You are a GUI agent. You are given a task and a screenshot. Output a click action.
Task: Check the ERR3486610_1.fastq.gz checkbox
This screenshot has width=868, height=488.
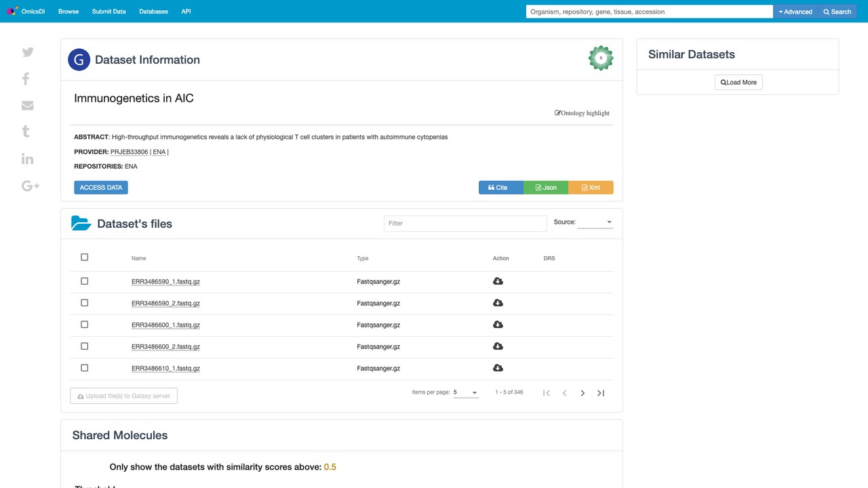(85, 367)
